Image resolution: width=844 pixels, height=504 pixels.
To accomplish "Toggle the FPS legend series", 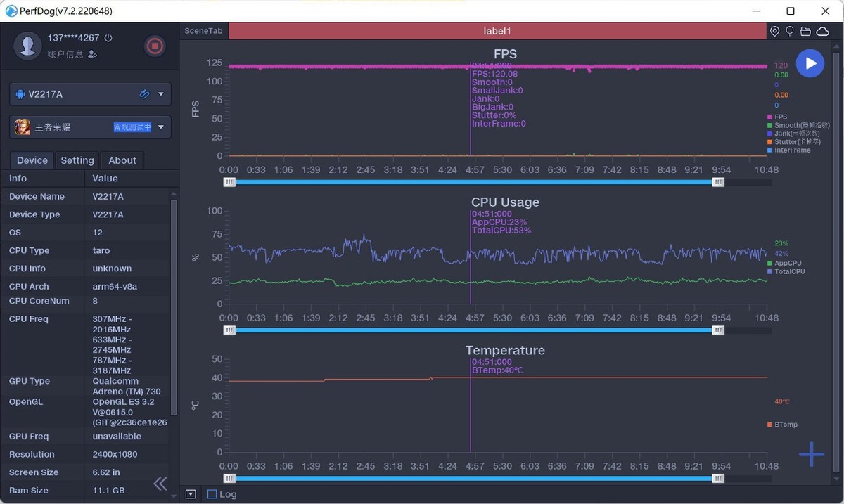I will point(780,117).
